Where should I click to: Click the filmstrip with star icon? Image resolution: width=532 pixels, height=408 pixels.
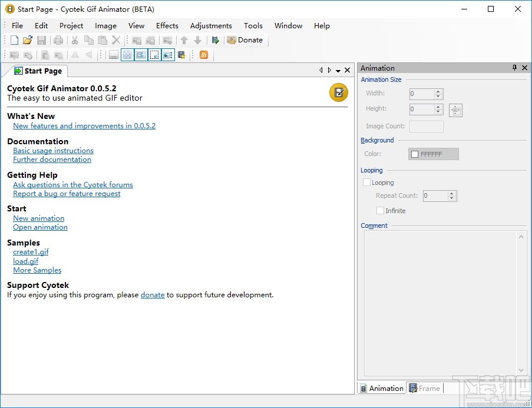click(x=181, y=55)
